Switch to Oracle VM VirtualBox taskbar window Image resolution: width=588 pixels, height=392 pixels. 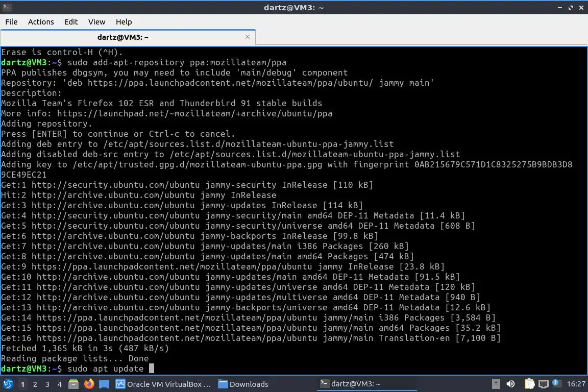point(163,384)
